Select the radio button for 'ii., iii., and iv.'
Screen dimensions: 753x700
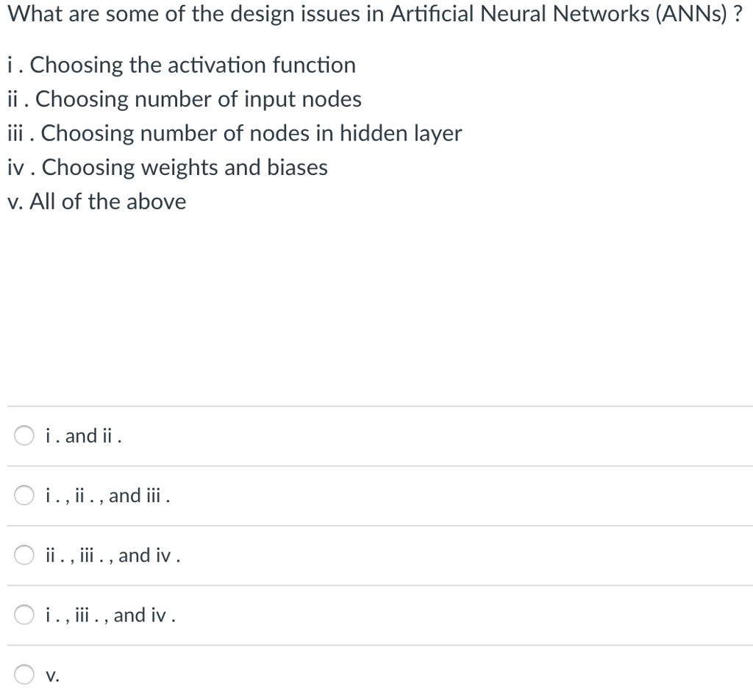[23, 556]
